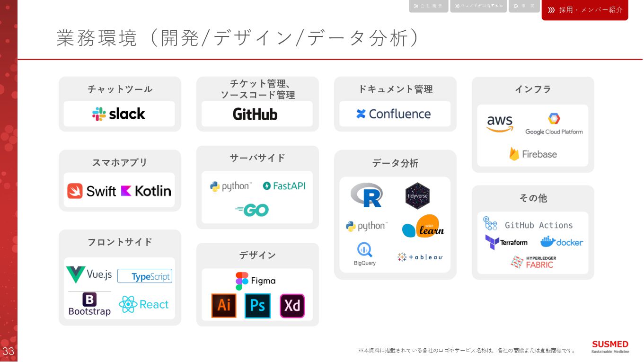
Task: Click the Terraform logo
Action: click(506, 242)
